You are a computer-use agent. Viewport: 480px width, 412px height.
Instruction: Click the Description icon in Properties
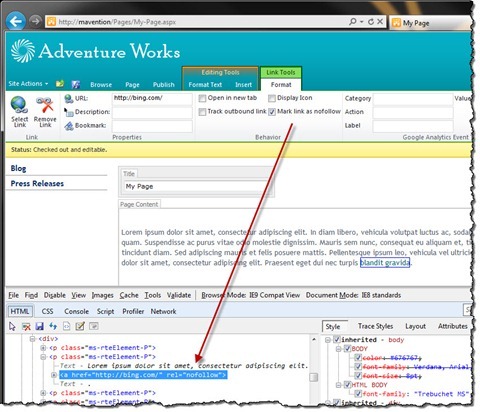pyautogui.click(x=69, y=112)
